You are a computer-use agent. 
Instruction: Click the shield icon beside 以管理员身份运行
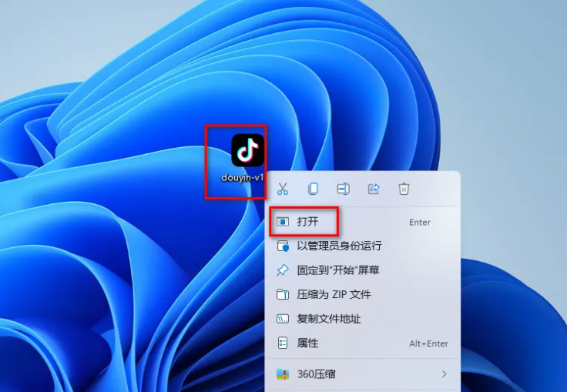[283, 246]
